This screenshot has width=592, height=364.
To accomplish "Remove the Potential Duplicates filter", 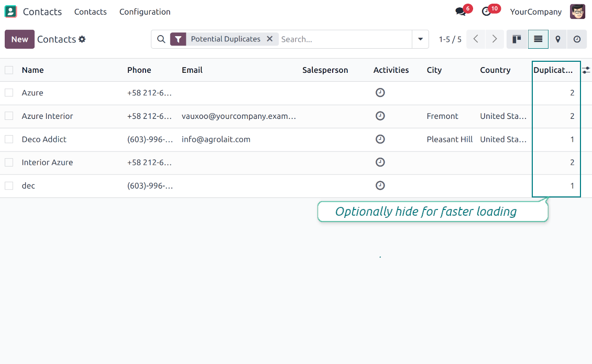I will click(269, 39).
